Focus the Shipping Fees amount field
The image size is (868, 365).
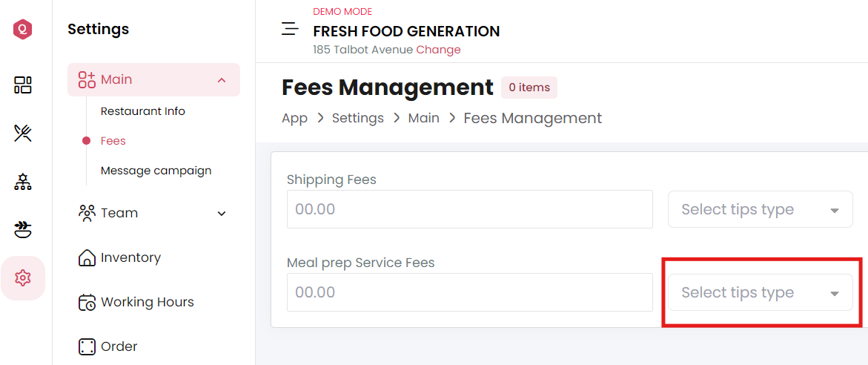469,209
